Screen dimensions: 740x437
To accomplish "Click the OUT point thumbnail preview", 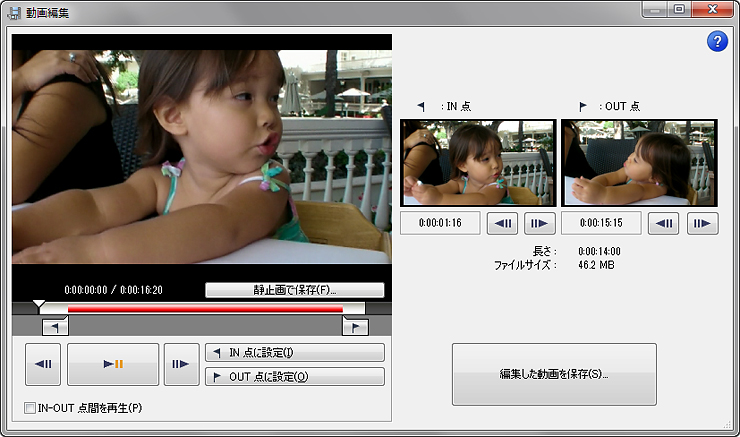I will [x=639, y=163].
